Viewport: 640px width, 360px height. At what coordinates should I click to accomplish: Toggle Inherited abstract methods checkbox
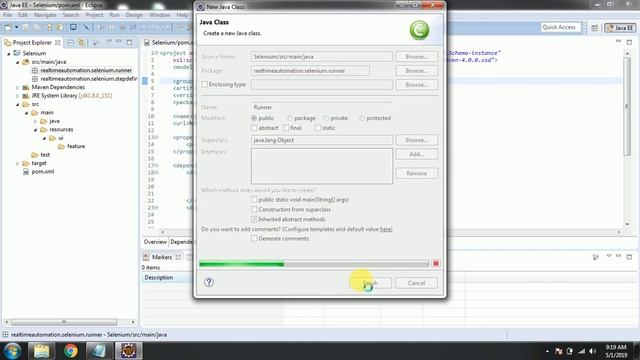pos(254,219)
